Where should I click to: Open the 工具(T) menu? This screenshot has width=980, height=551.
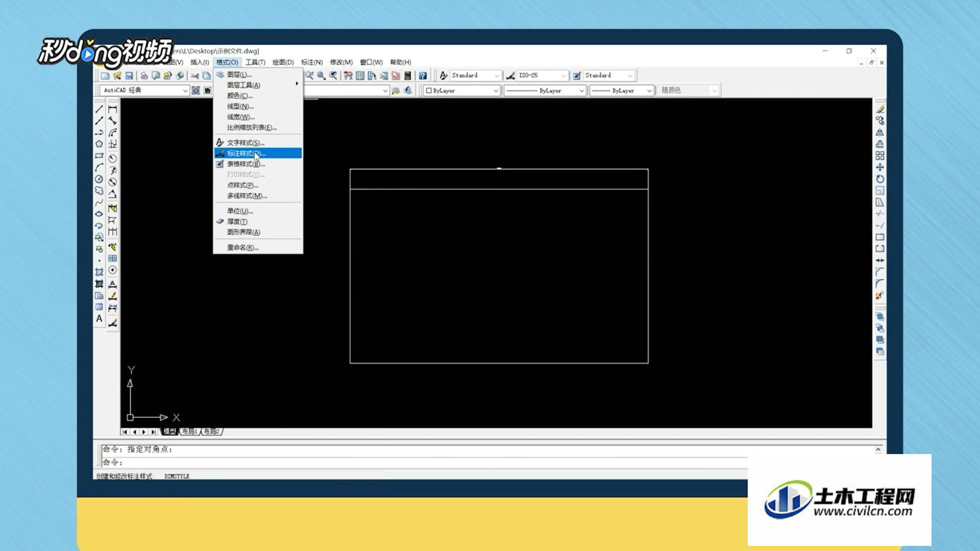pos(255,62)
